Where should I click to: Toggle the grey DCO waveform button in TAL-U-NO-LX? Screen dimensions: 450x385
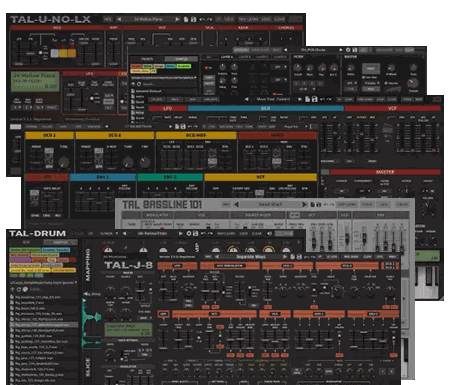(54, 53)
